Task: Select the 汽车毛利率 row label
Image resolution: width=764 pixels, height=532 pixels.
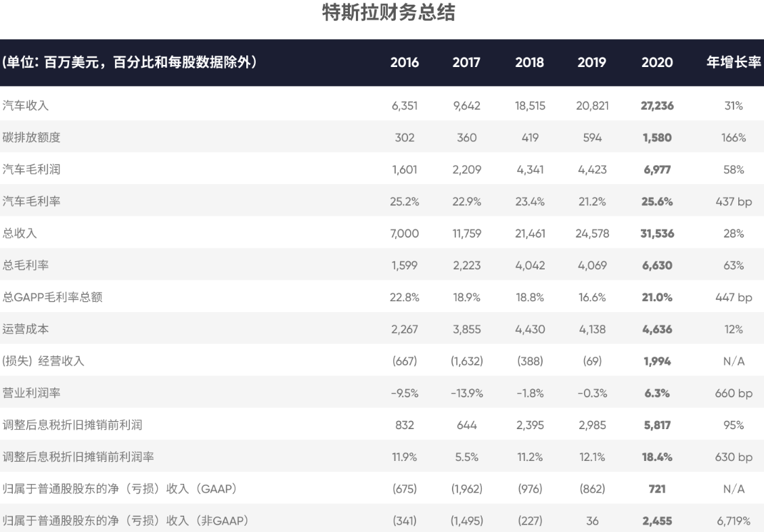Action: click(x=32, y=202)
